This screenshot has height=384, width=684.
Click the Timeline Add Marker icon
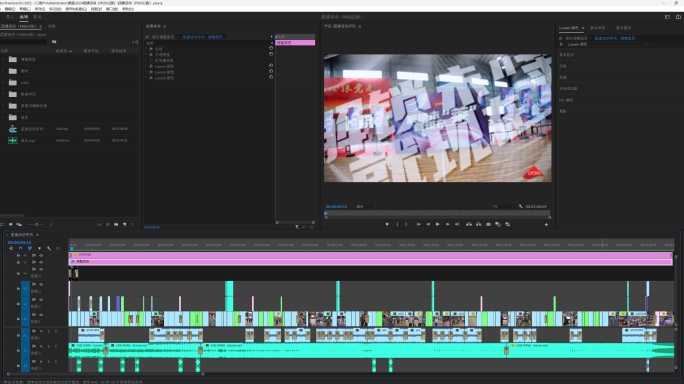(x=39, y=248)
